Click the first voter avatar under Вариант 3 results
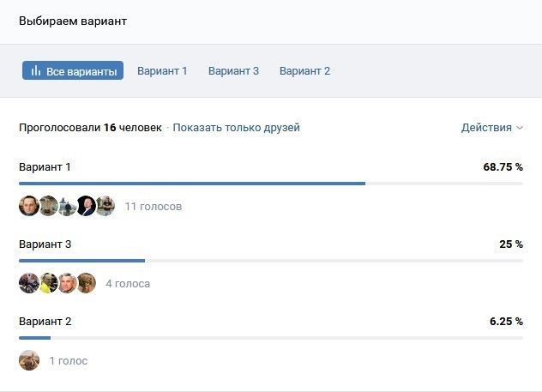The width and height of the screenshot is (542, 392). click(29, 283)
